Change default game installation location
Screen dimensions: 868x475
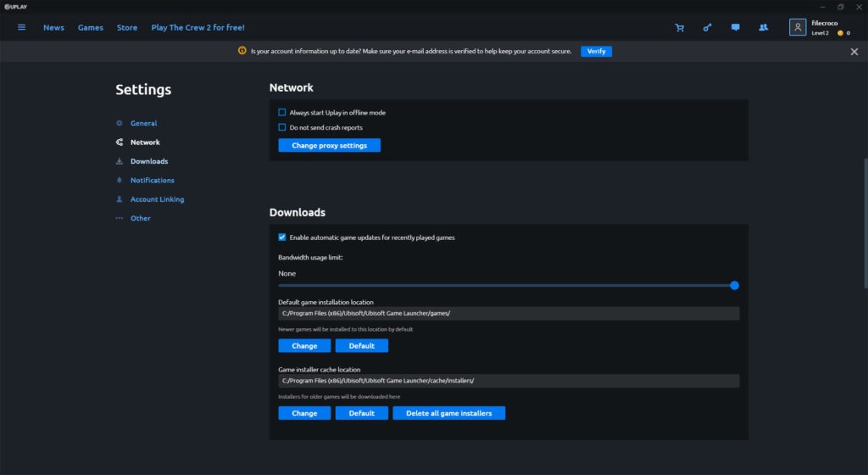[x=304, y=345]
